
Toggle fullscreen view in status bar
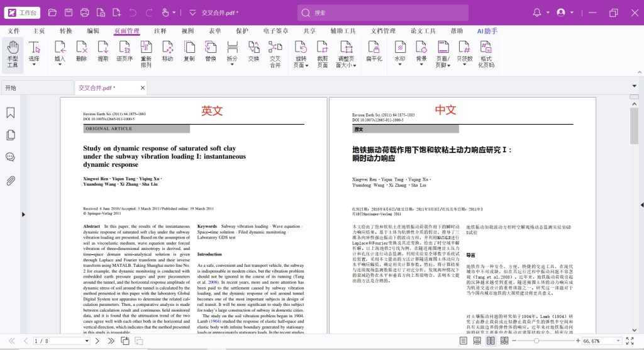click(630, 341)
